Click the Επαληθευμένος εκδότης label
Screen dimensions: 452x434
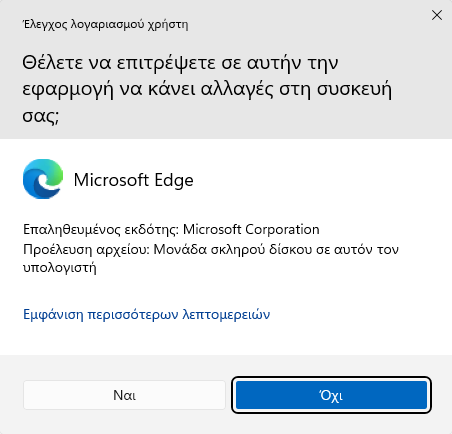pos(101,229)
